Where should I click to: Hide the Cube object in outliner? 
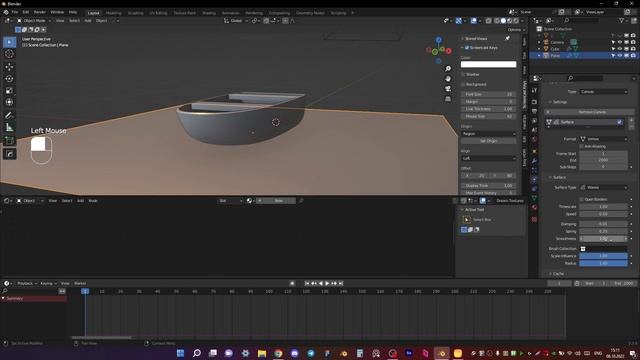click(620, 49)
